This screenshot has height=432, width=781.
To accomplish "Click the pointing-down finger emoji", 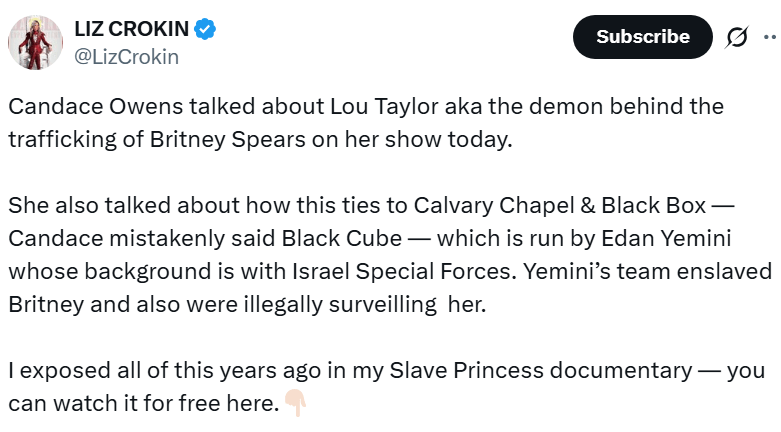I will coord(296,404).
